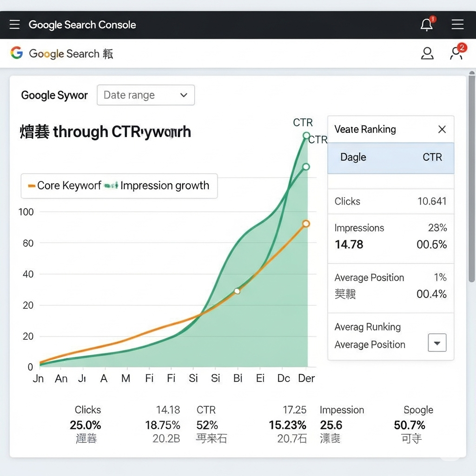476x476 pixels.
Task: Open the user account profile icon
Action: click(x=427, y=53)
